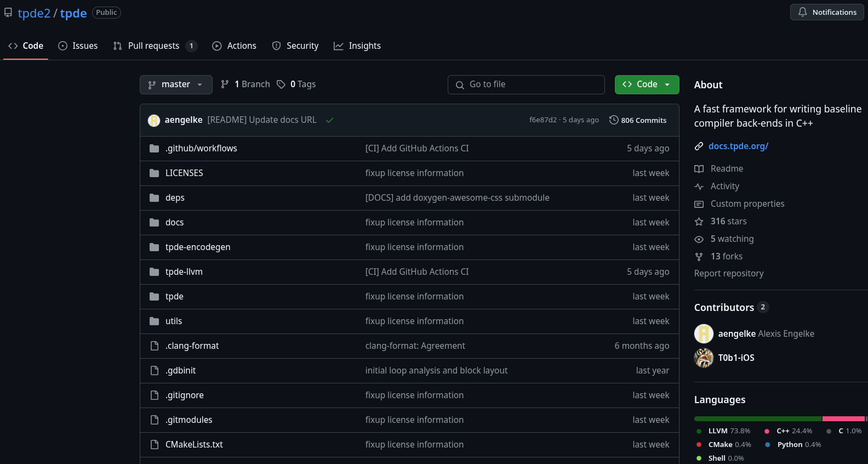
Task: Click the Activity pulse icon
Action: coord(699,186)
